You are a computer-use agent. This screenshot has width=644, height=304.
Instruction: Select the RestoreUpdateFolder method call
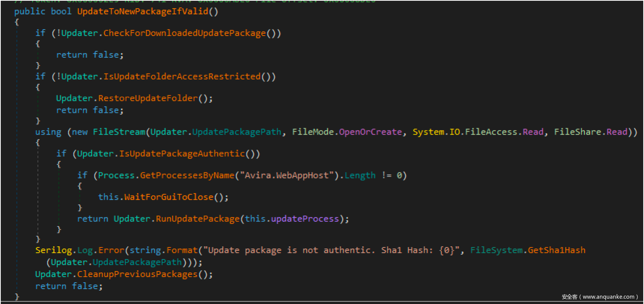148,98
